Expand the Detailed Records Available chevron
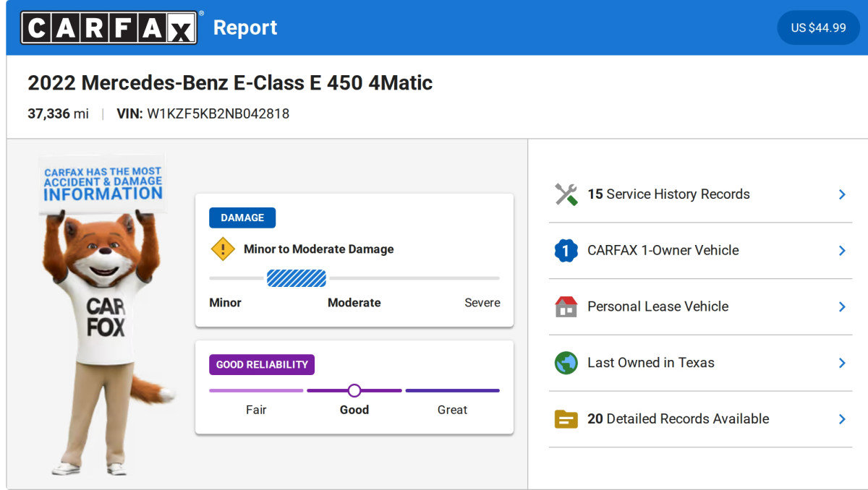Viewport: 868px width, 490px height. (842, 419)
